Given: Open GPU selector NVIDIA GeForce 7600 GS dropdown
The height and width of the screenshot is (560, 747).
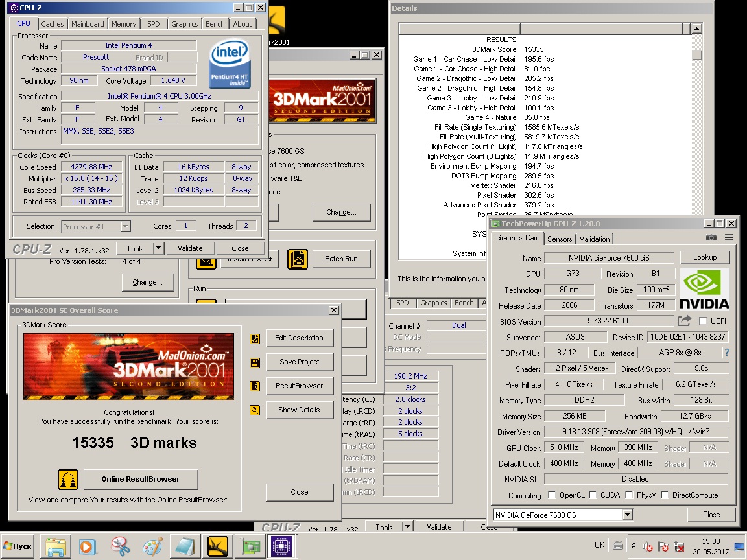Looking at the screenshot, I should (x=627, y=515).
